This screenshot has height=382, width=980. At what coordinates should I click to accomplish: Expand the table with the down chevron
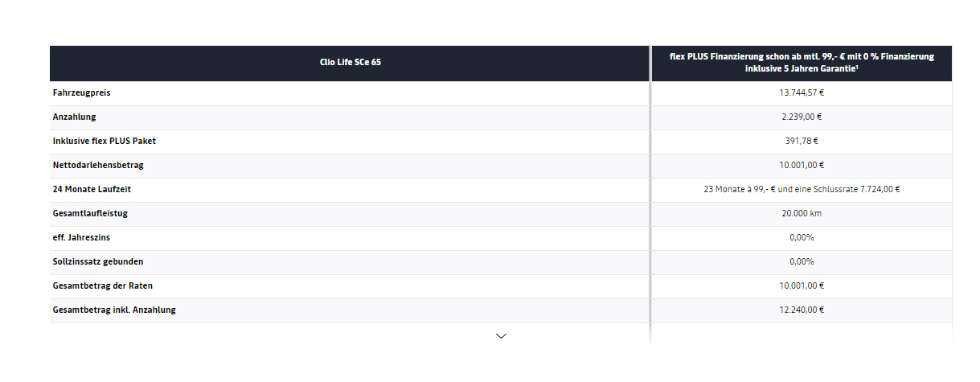pos(501,335)
